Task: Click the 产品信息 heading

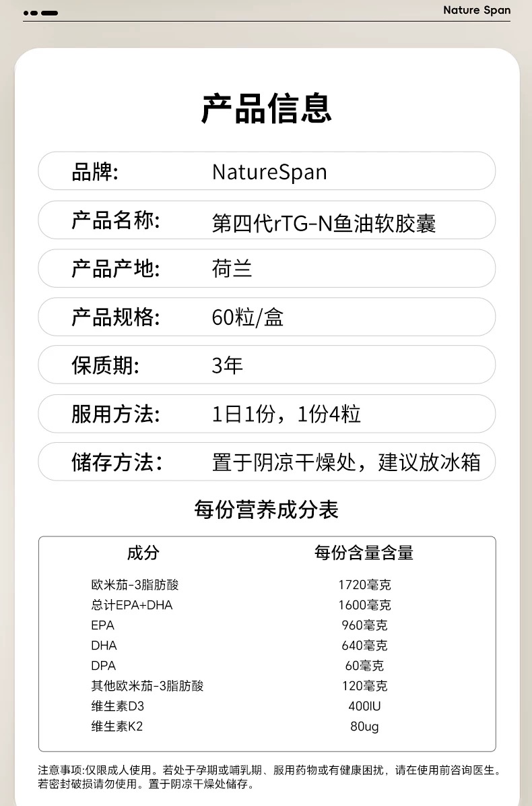Action: click(267, 108)
